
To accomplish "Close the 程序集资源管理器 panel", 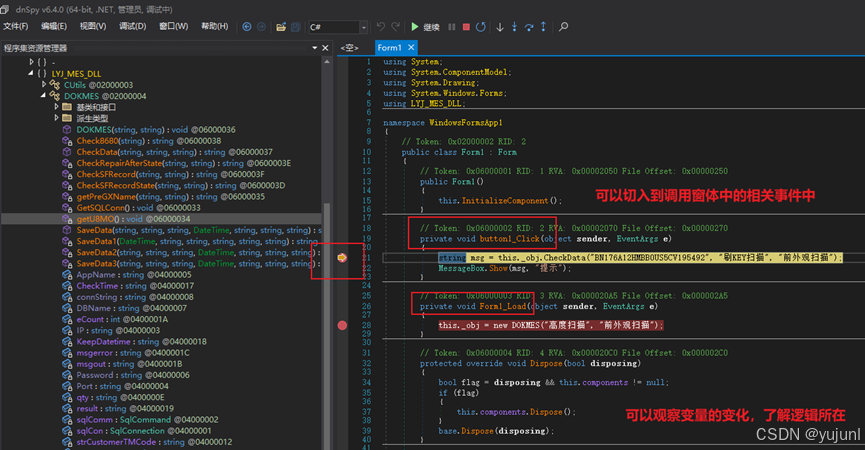I will tap(325, 48).
